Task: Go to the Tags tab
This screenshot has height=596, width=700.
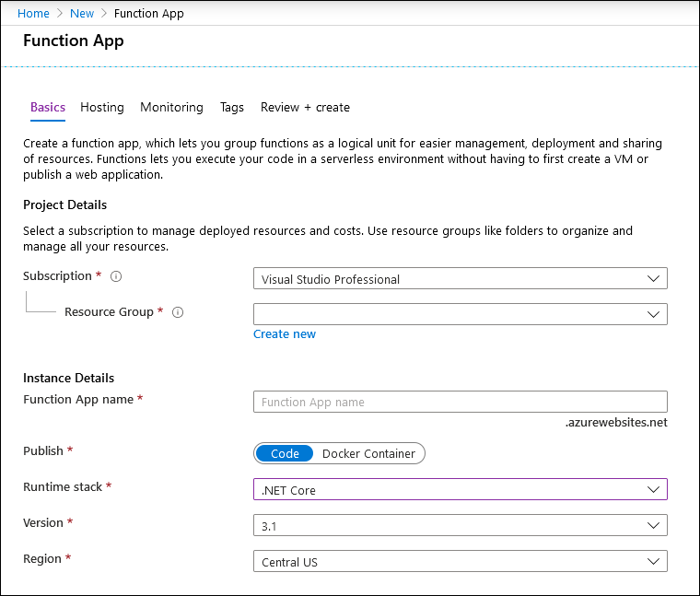Action: click(232, 108)
